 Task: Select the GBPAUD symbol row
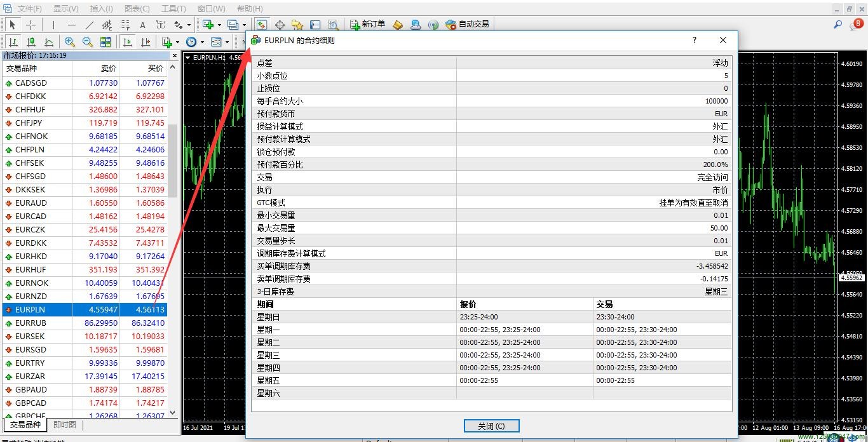85,390
